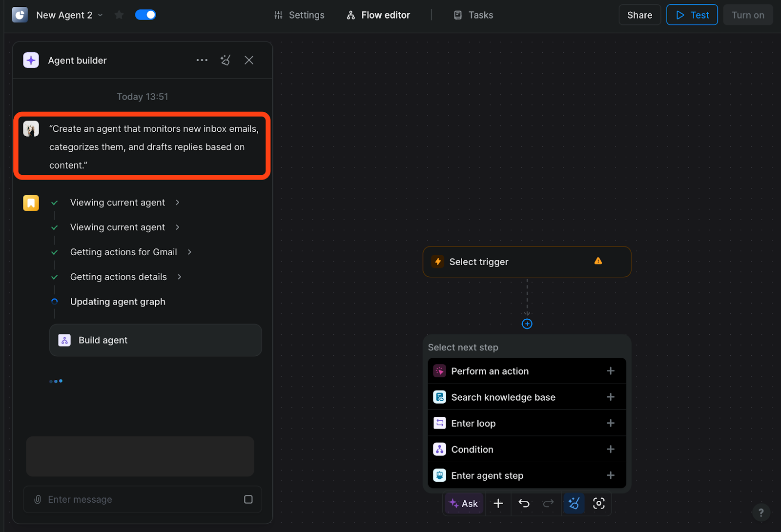This screenshot has height=532, width=781.
Task: Click the attachment paperclip icon
Action: 38,499
